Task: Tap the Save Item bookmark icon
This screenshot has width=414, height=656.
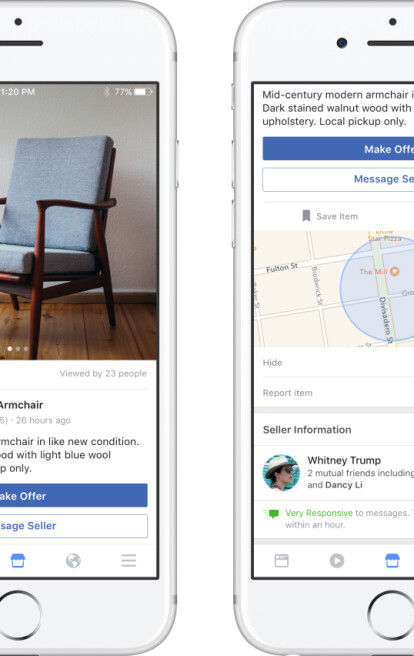Action: point(306,216)
